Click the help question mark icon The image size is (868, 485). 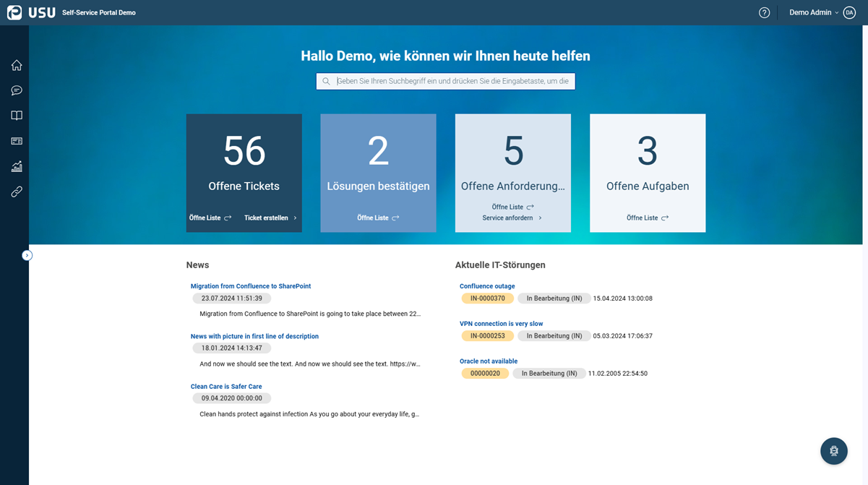[x=765, y=12]
